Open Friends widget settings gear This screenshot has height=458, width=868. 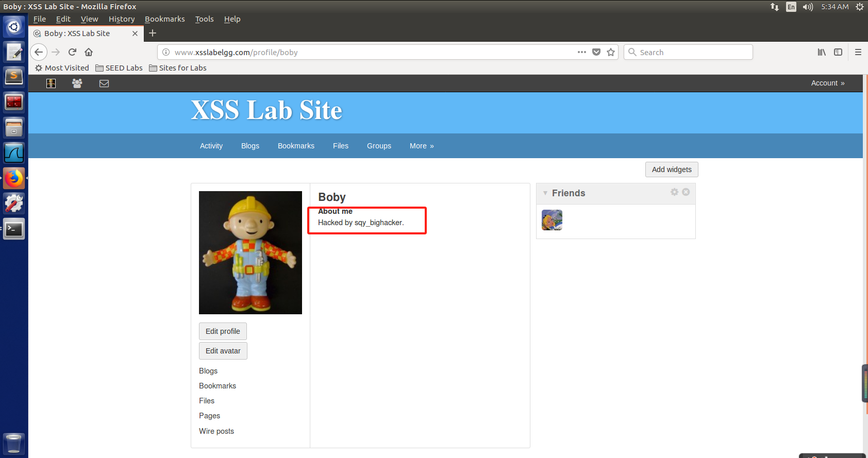pyautogui.click(x=674, y=192)
